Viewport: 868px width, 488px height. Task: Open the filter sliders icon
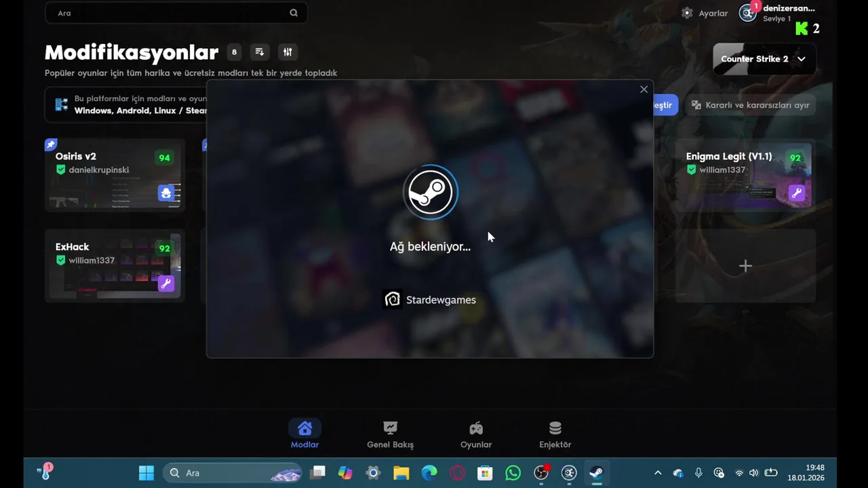tap(288, 52)
